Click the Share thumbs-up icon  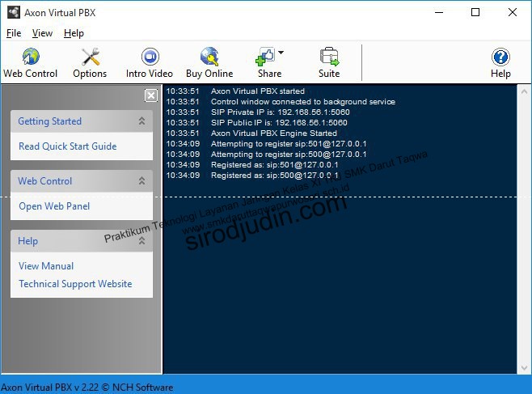click(x=265, y=57)
